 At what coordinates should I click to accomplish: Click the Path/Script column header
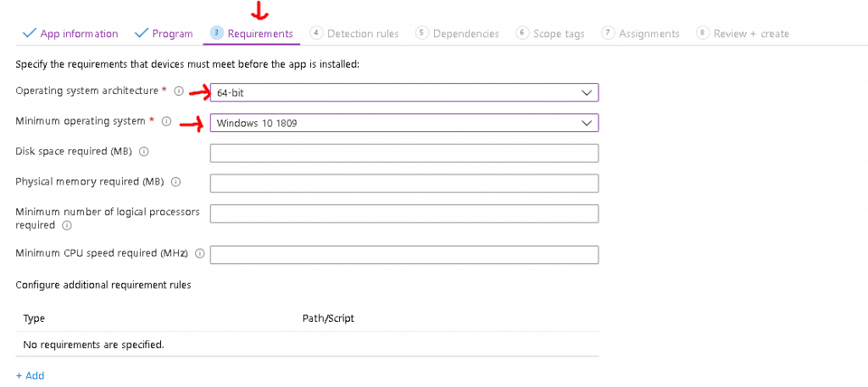click(x=328, y=318)
